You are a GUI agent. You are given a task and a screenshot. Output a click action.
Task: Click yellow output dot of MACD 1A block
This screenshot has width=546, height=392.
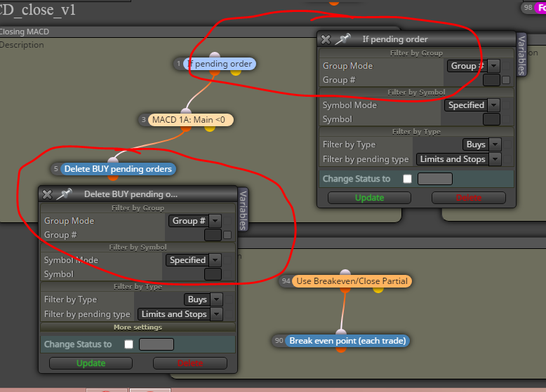click(210, 128)
